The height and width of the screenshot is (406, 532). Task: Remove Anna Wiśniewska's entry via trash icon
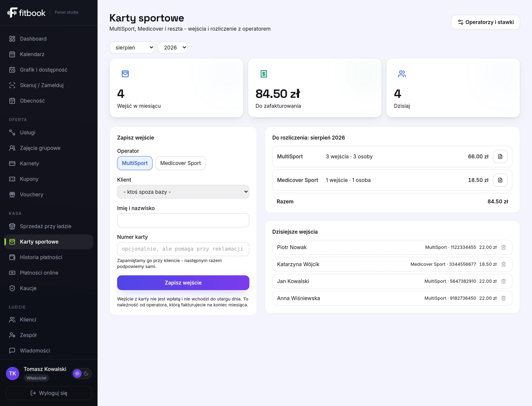pyautogui.click(x=503, y=298)
